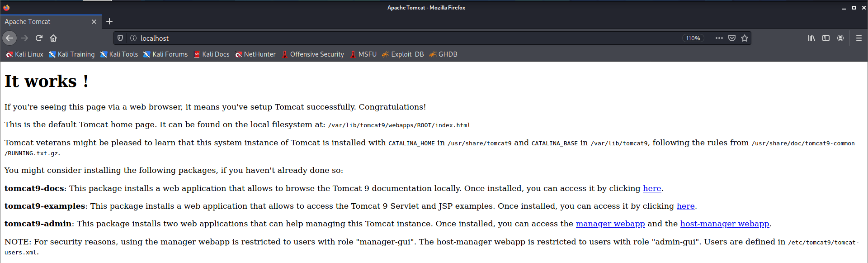The height and width of the screenshot is (263, 868).
Task: Minimize the Firefox window
Action: [844, 8]
